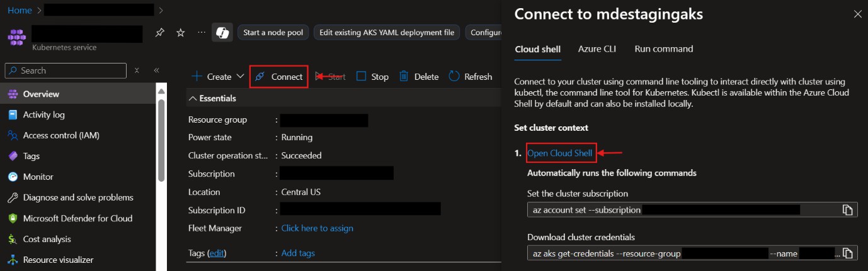Pin the Kubernetes service to dashboard

coord(160,33)
